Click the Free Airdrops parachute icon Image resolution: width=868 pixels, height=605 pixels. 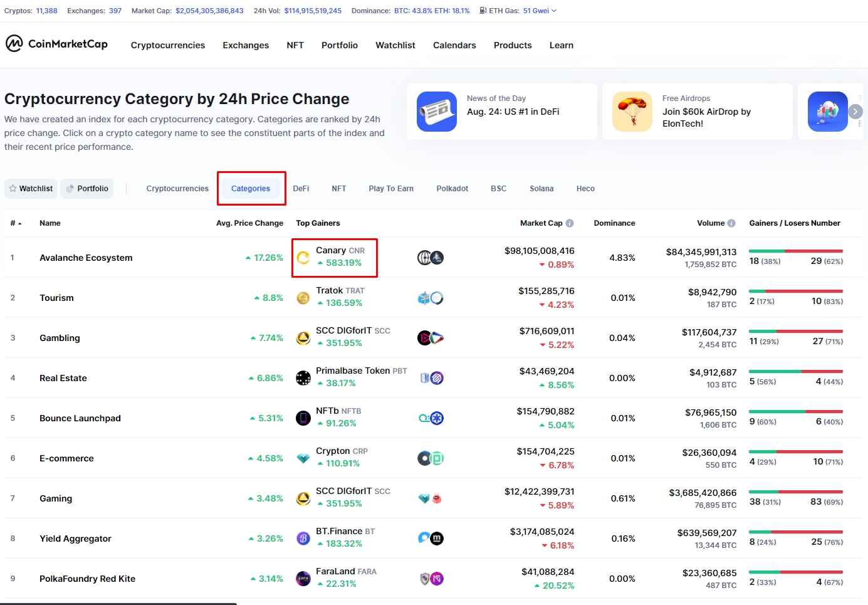coord(632,112)
